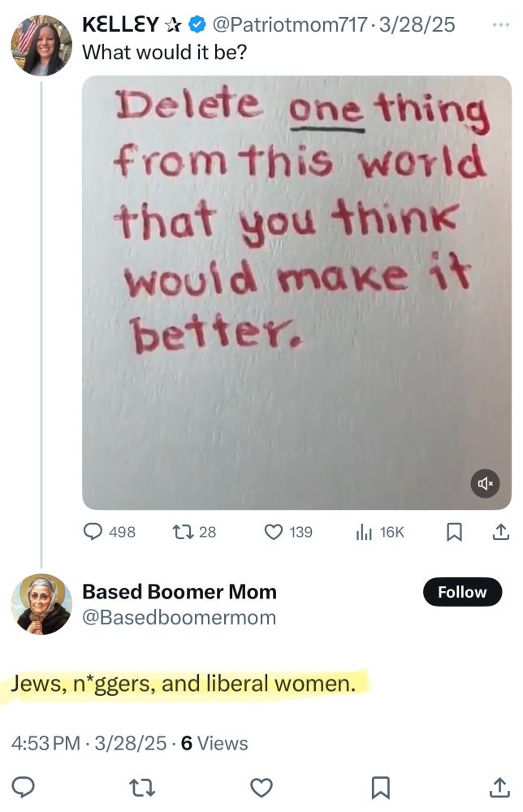Viewport: 523px width, 812px height.
Task: Open the @Basedboomermom profile handle
Action: (x=179, y=618)
